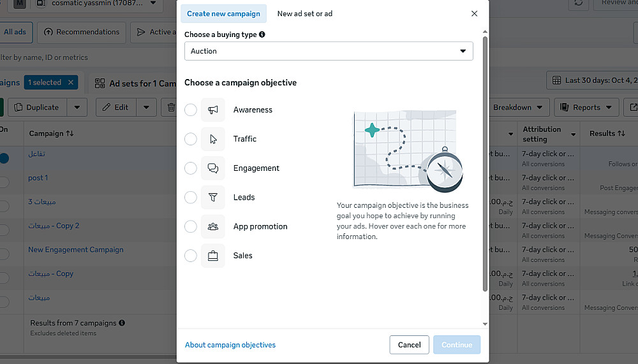Click the App promotion people icon
This screenshot has height=364, width=638.
[x=213, y=226]
